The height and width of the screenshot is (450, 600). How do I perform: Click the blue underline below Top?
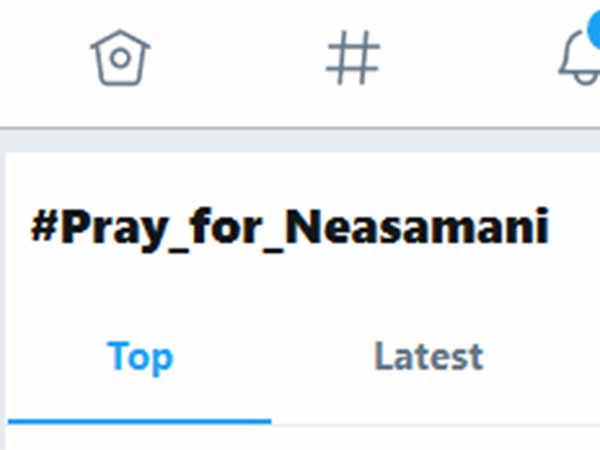(139, 421)
